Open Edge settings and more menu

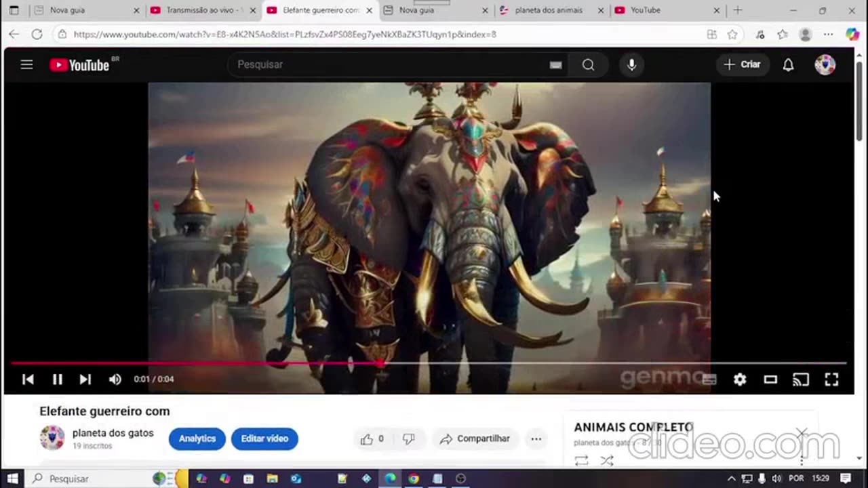pos(828,34)
